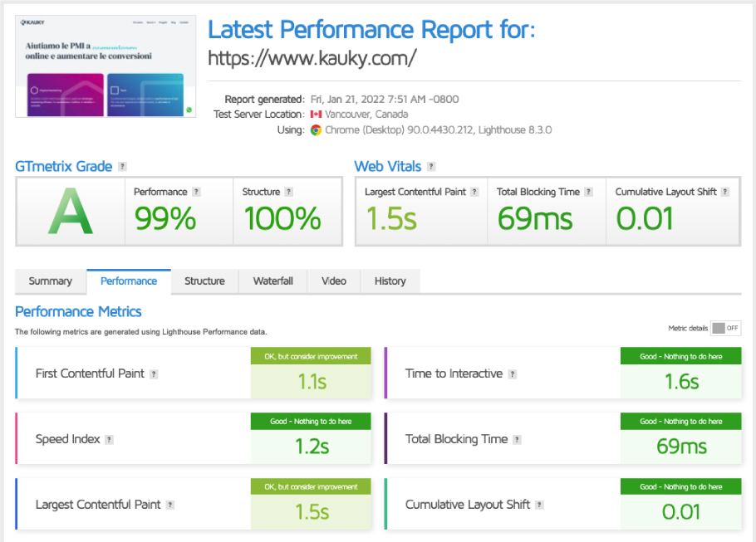The image size is (756, 542).
Task: Click help icon beside Structure score
Action: point(288,192)
